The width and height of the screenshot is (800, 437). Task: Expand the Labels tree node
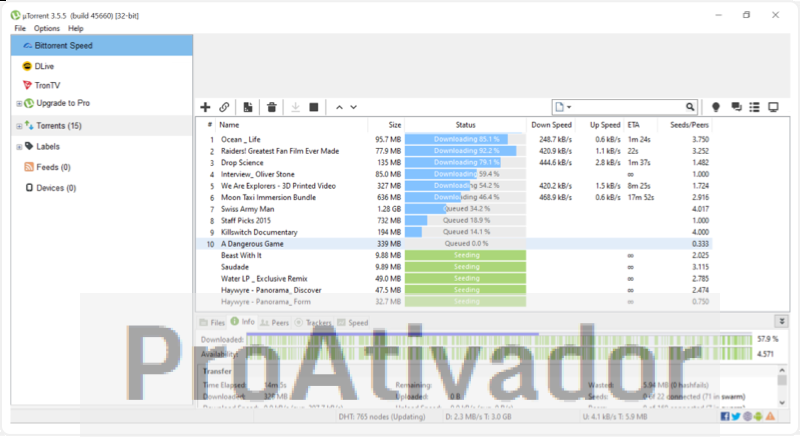tap(19, 147)
